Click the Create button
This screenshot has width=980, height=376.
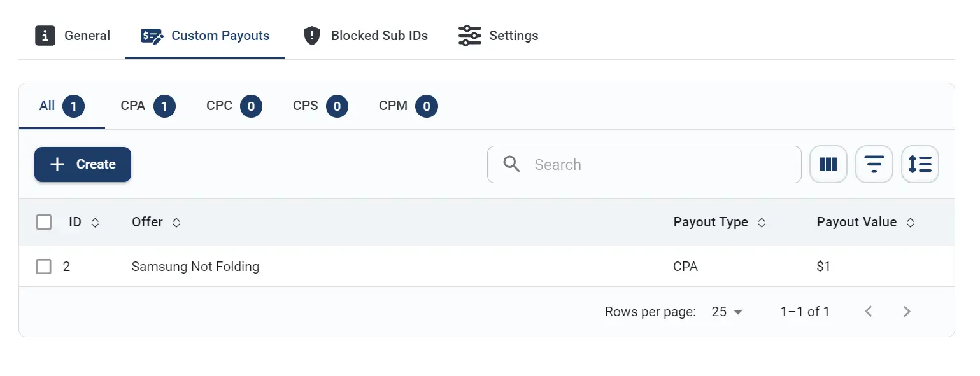click(83, 164)
